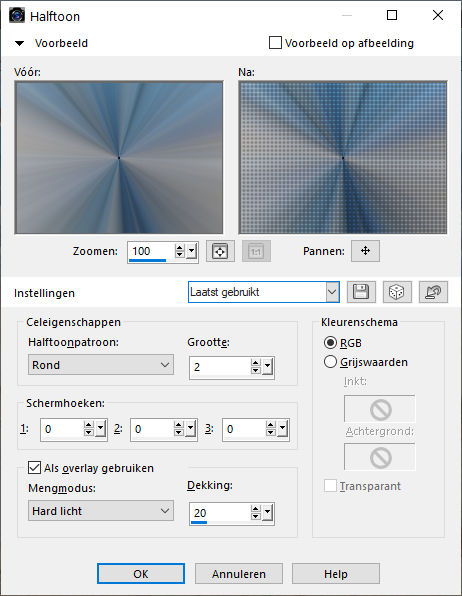
Task: Open the Grootte slider dropdown arrow
Action: point(268,367)
